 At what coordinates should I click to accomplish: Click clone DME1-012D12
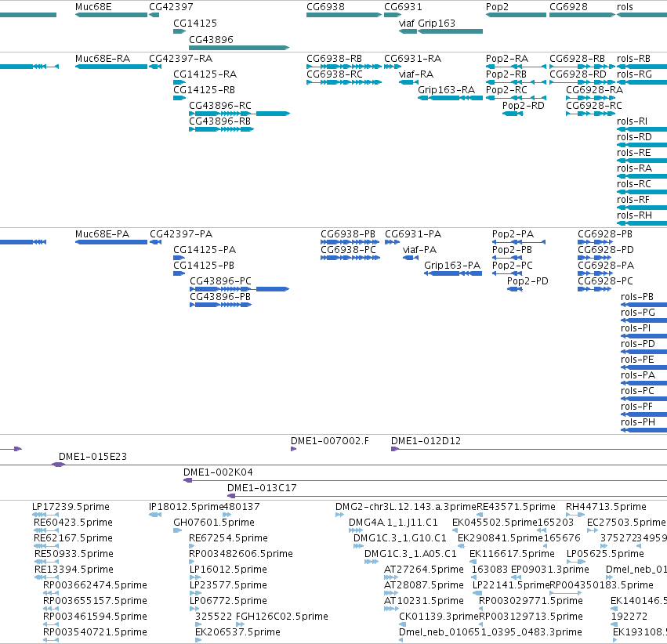426,441
